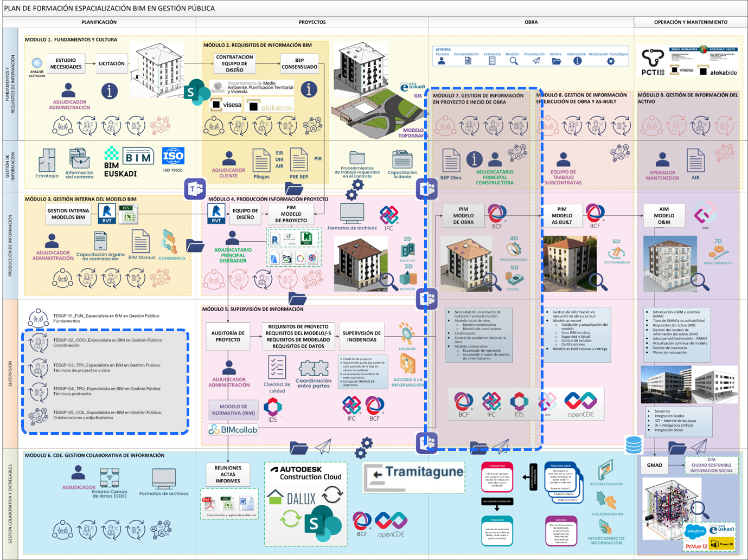Click the Evaluación checklist icon in the legend
Screen dimensions: 748x560
492,61
